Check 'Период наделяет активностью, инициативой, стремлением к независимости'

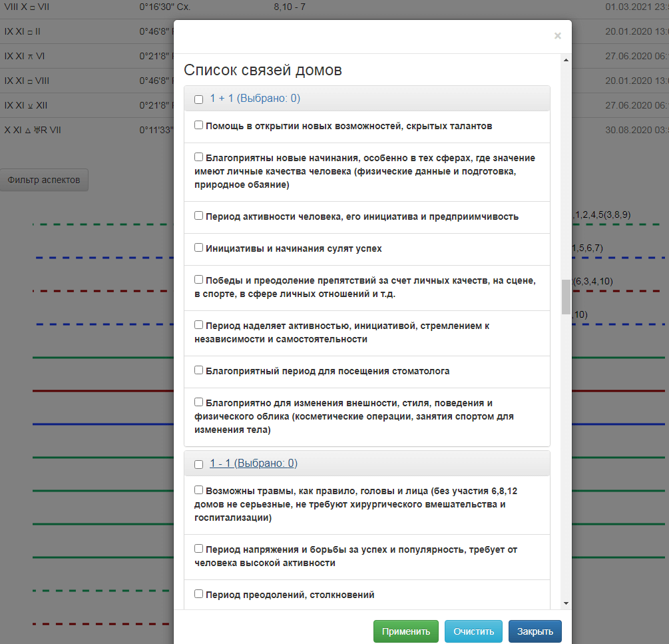(198, 324)
